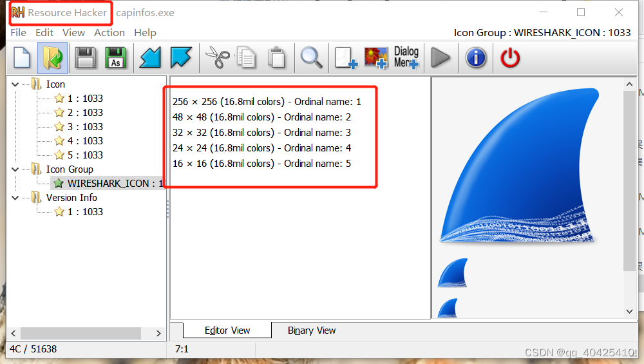Open the Edit menu
This screenshot has width=644, height=364.
tap(44, 32)
